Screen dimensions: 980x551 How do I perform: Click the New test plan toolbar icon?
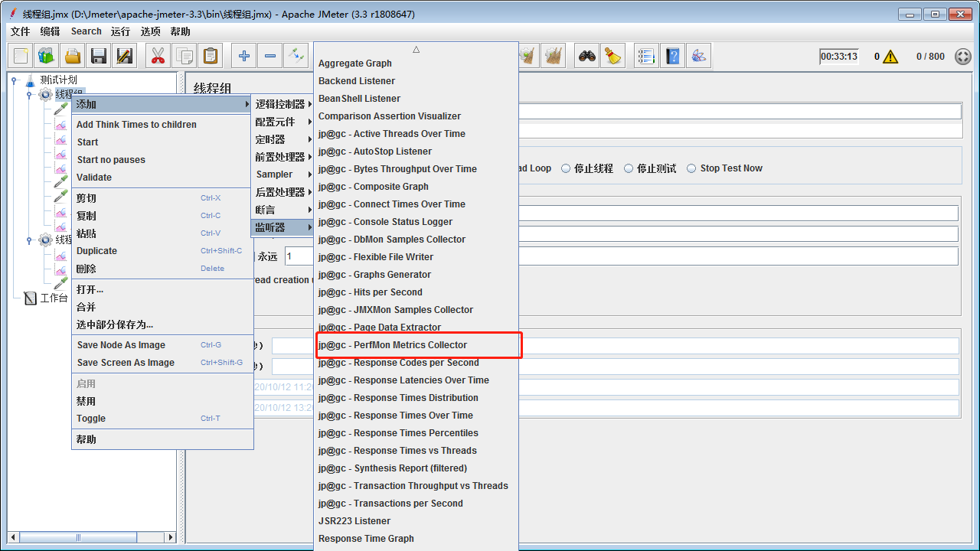point(21,56)
